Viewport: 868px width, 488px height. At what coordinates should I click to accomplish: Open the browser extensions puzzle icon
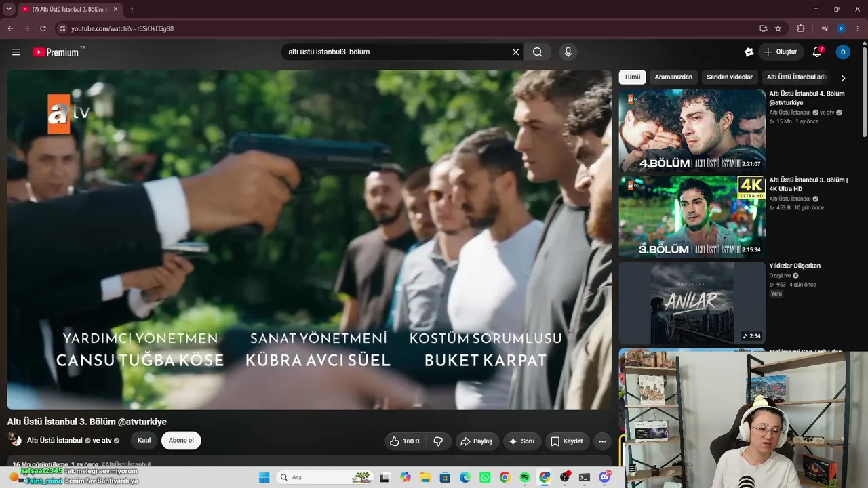(x=801, y=28)
